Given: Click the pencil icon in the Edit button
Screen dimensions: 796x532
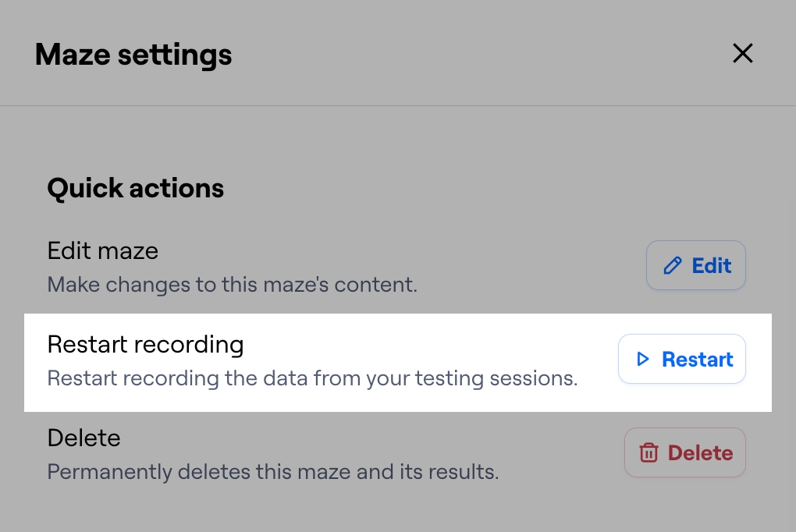Looking at the screenshot, I should pyautogui.click(x=673, y=265).
